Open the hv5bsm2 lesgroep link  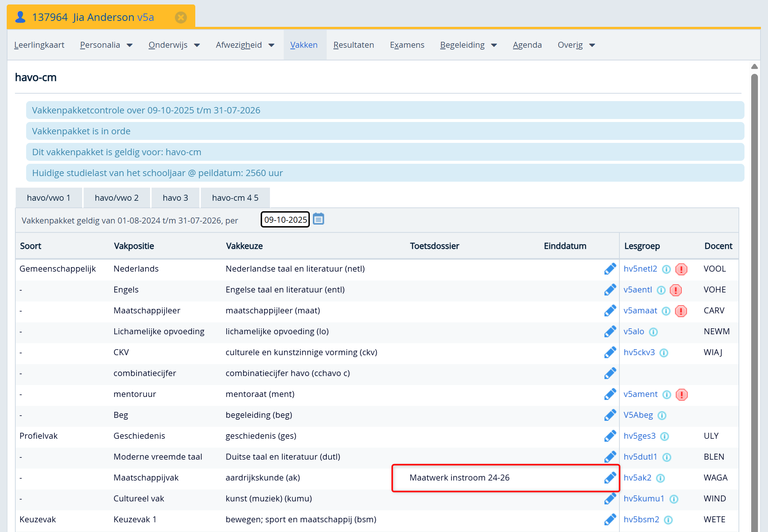[641, 519]
